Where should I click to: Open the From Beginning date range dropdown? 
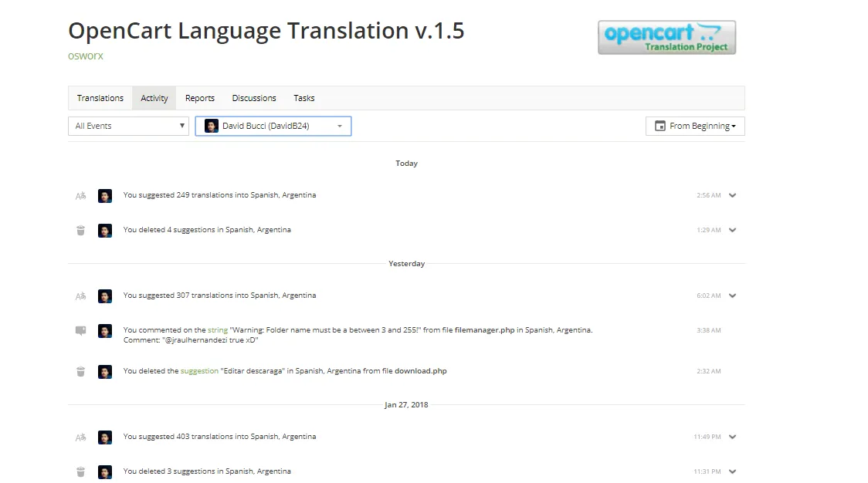(695, 126)
